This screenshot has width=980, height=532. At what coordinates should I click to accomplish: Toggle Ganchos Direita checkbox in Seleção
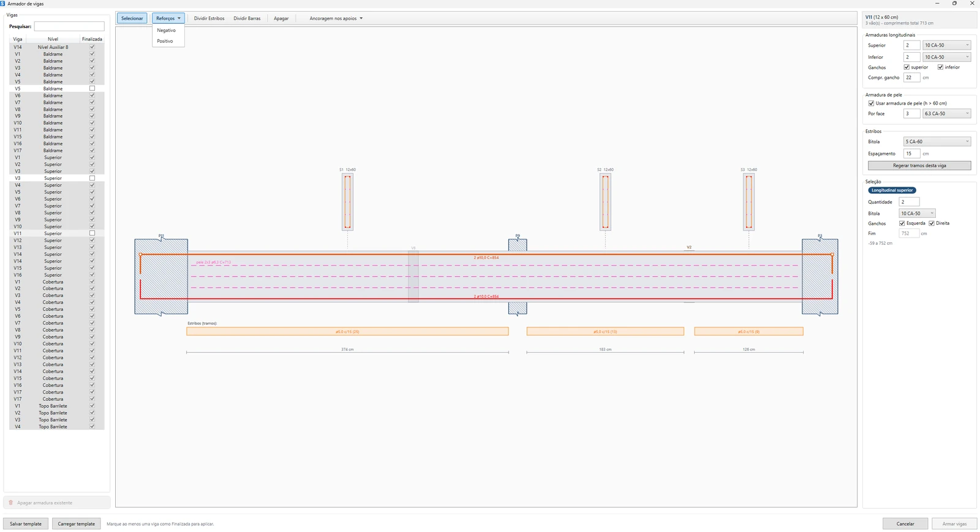pos(932,223)
